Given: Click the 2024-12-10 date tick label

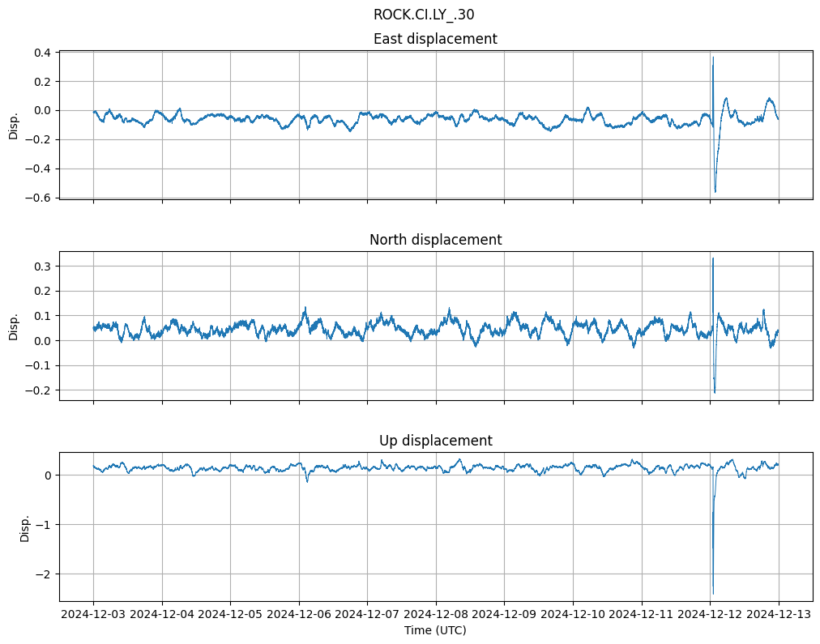Looking at the screenshot, I should [573, 615].
